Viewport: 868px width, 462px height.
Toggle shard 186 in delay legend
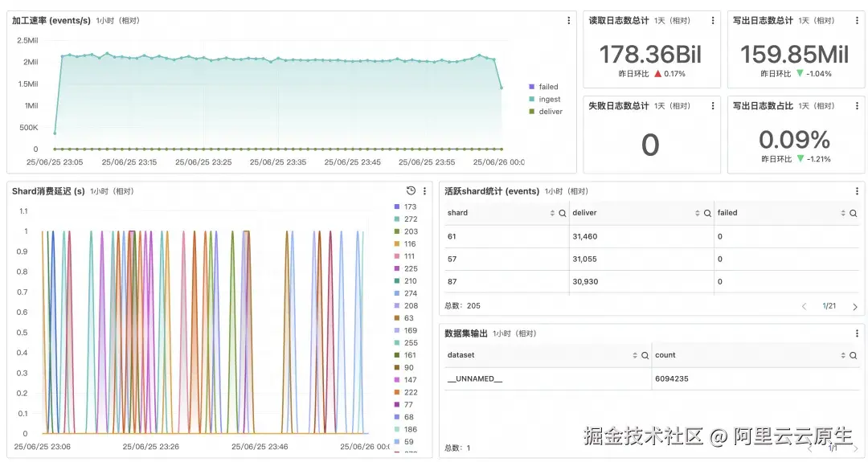click(x=406, y=429)
